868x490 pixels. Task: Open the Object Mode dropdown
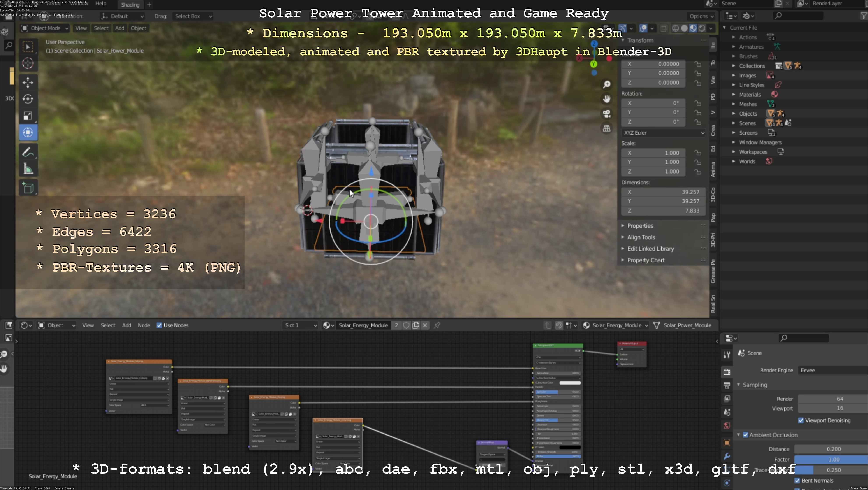[x=45, y=28]
